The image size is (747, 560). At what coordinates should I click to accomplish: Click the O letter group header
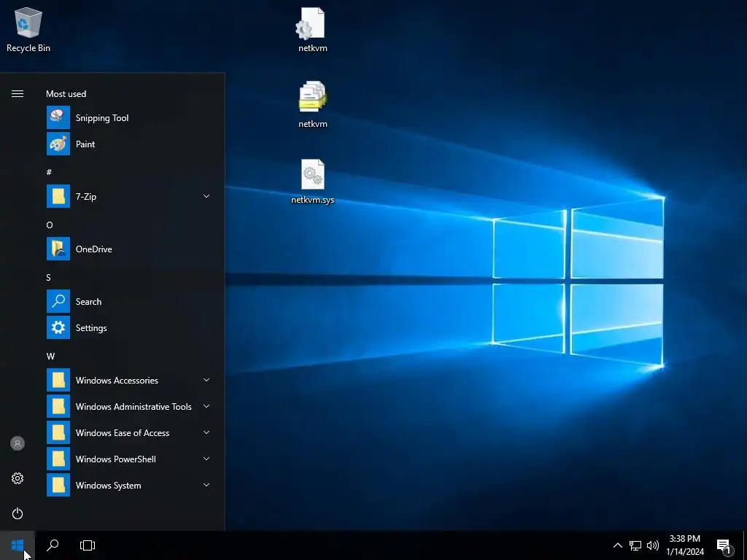tap(50, 225)
